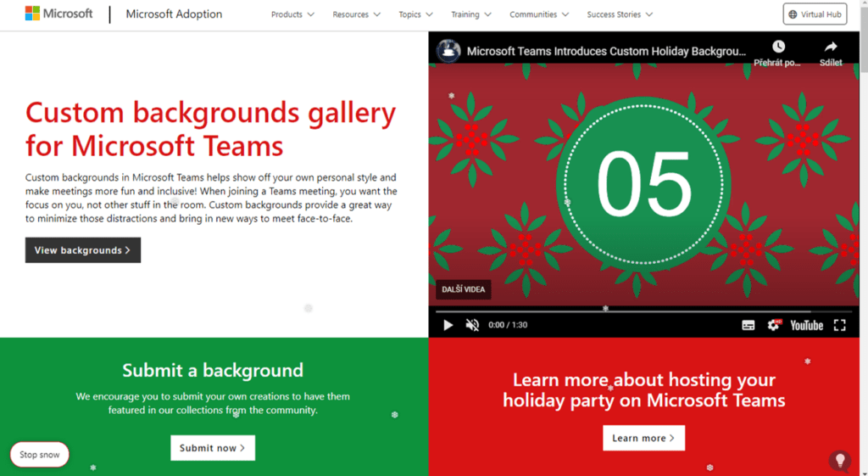The width and height of the screenshot is (868, 476).
Task: Unmute the video with the speaker icon
Action: coord(473,325)
